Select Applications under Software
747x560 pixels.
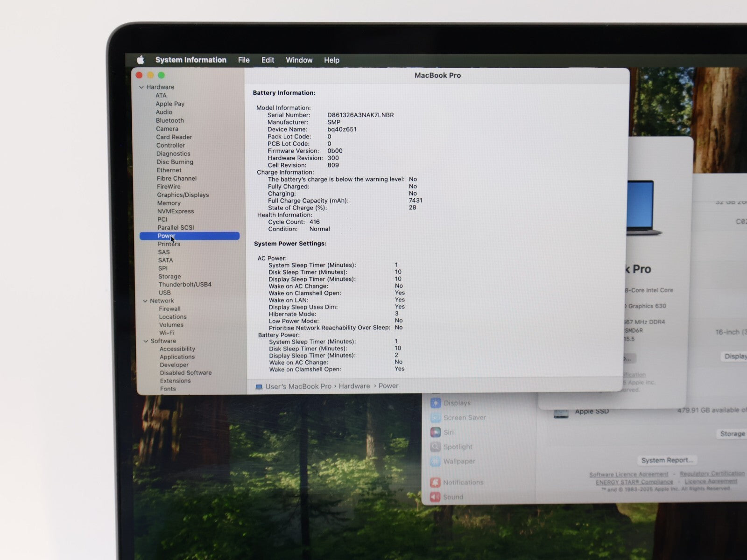click(177, 357)
